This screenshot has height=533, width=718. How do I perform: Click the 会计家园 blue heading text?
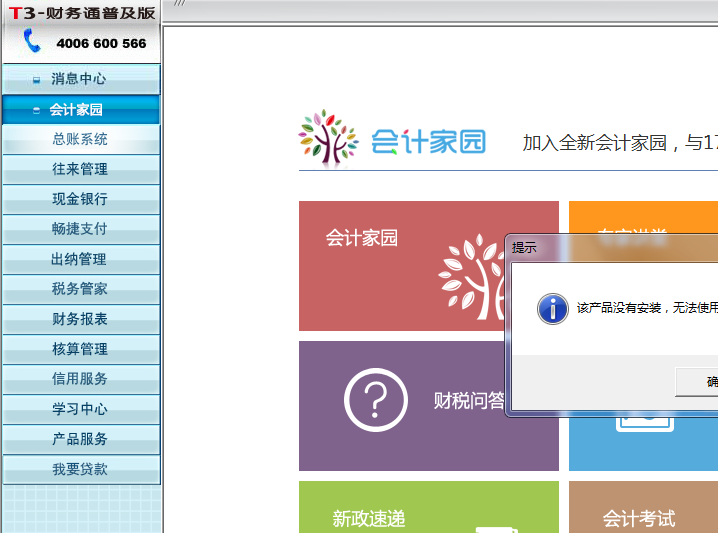[429, 142]
